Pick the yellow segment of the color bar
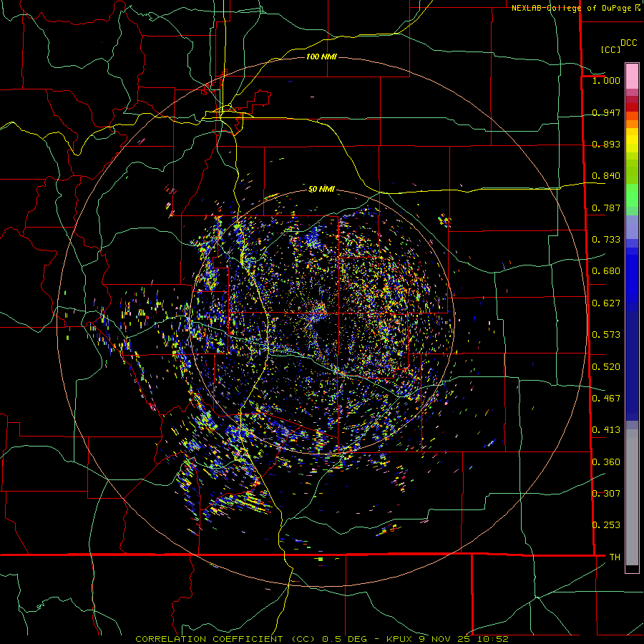 tap(632, 140)
